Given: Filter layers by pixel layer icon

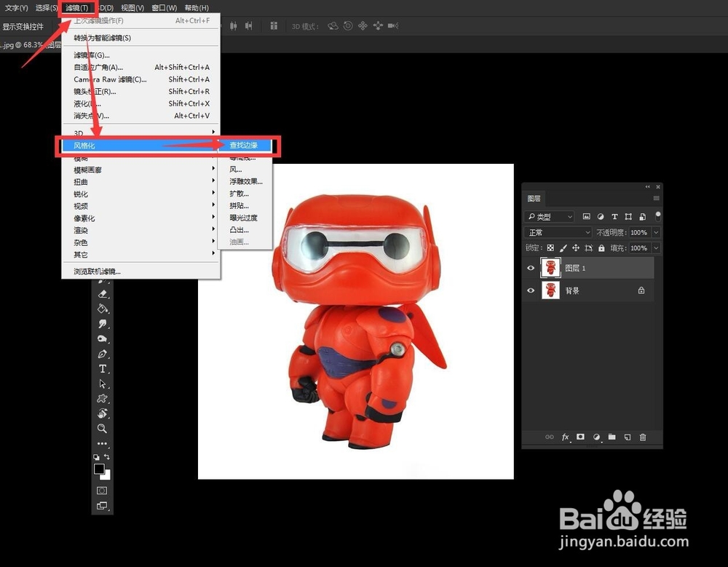Looking at the screenshot, I should [586, 216].
